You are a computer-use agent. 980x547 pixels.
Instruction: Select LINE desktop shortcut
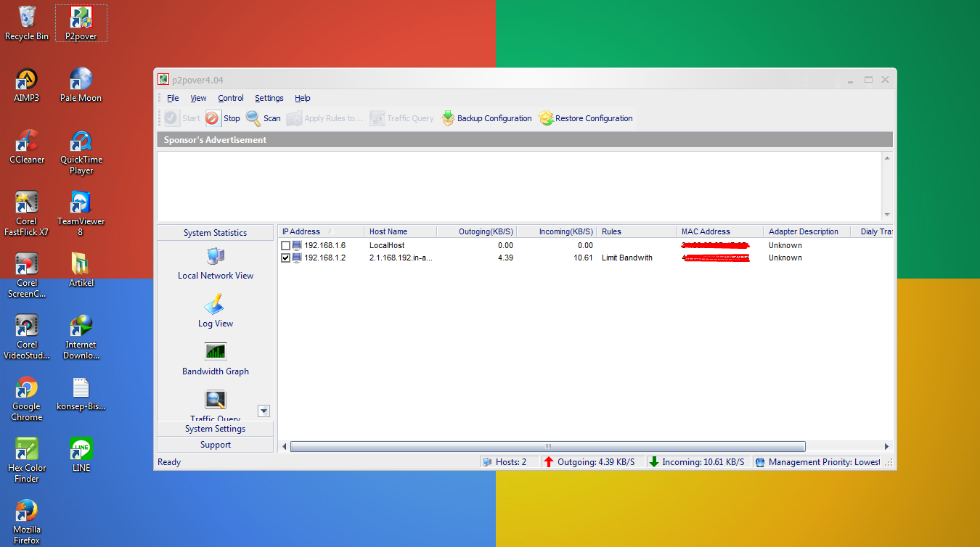[x=81, y=454]
